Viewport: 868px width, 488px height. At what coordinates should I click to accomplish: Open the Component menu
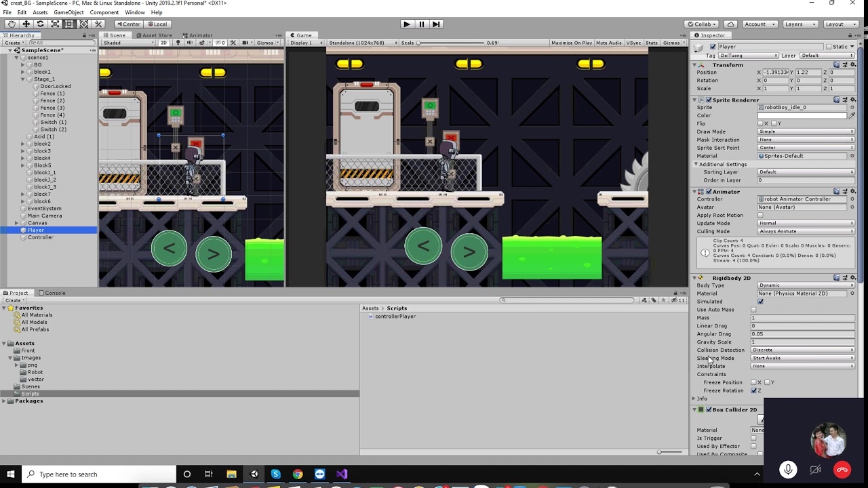[x=104, y=12]
